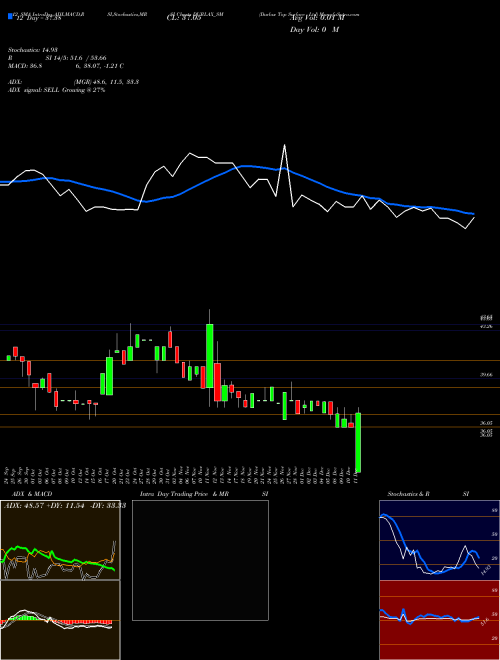Click the ADX (MGR) 48.6, 11.5, 33.3 line
The image size is (500, 660).
[x=73, y=82]
